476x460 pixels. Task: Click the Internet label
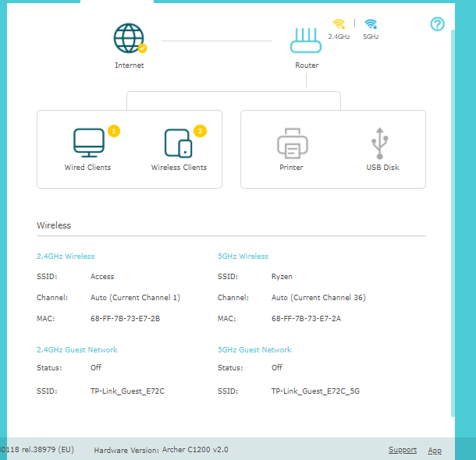click(x=130, y=65)
